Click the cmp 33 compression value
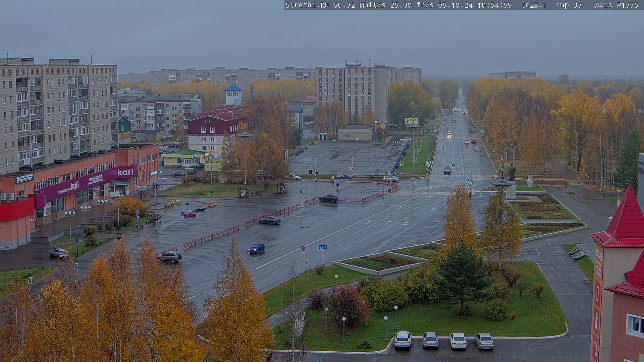 (x=569, y=5)
